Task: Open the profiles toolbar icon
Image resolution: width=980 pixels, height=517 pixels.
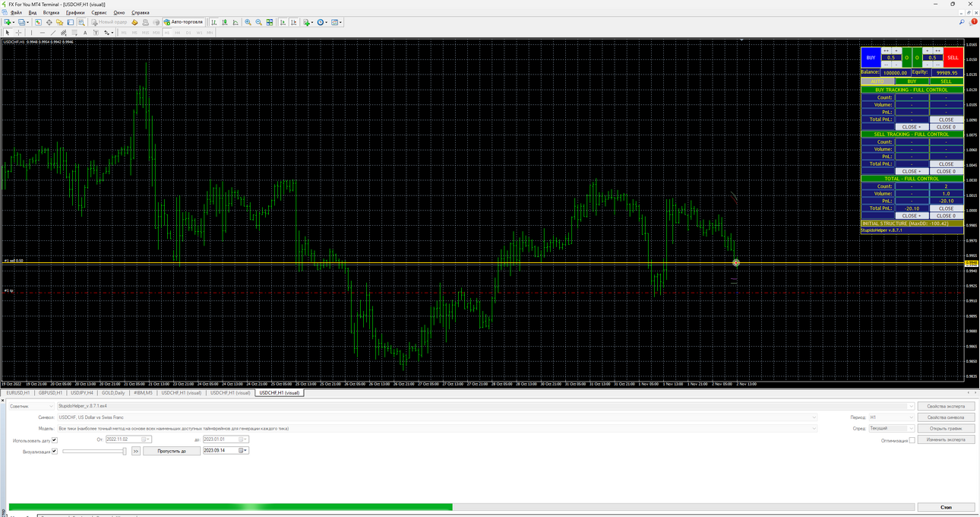Action: pos(21,22)
